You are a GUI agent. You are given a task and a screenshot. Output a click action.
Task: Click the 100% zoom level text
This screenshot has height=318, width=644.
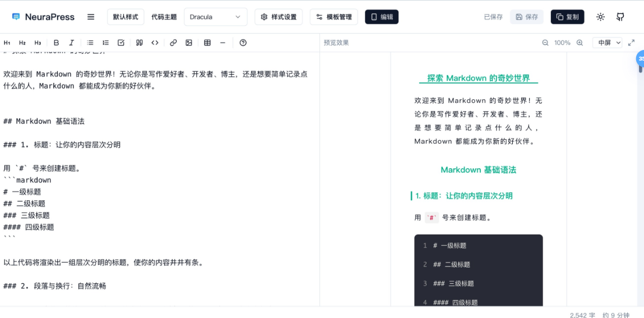(562, 43)
